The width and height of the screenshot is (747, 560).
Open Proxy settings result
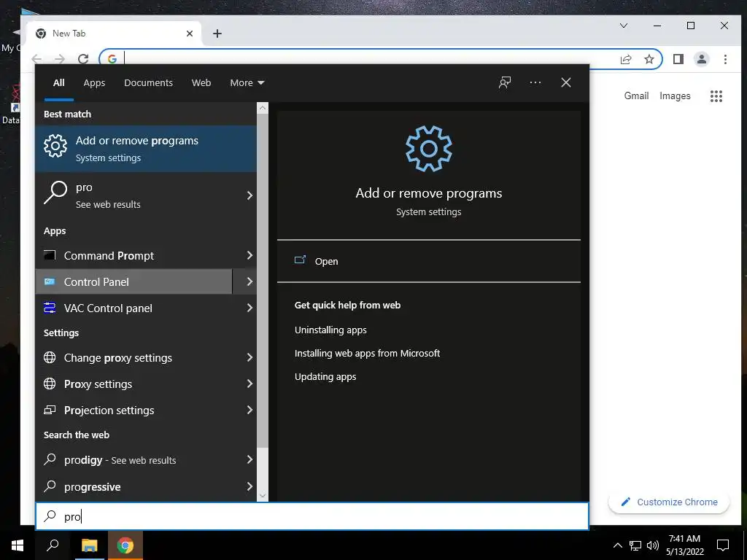click(134, 384)
